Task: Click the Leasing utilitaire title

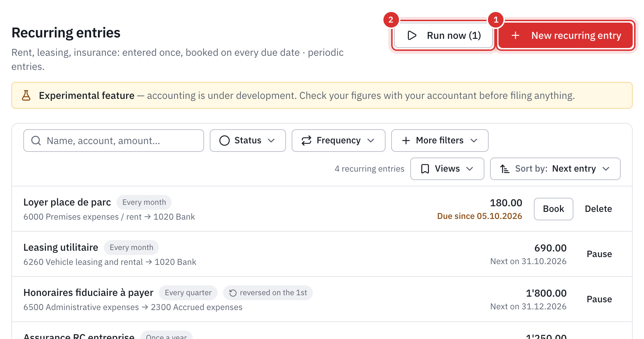Action: (61, 247)
